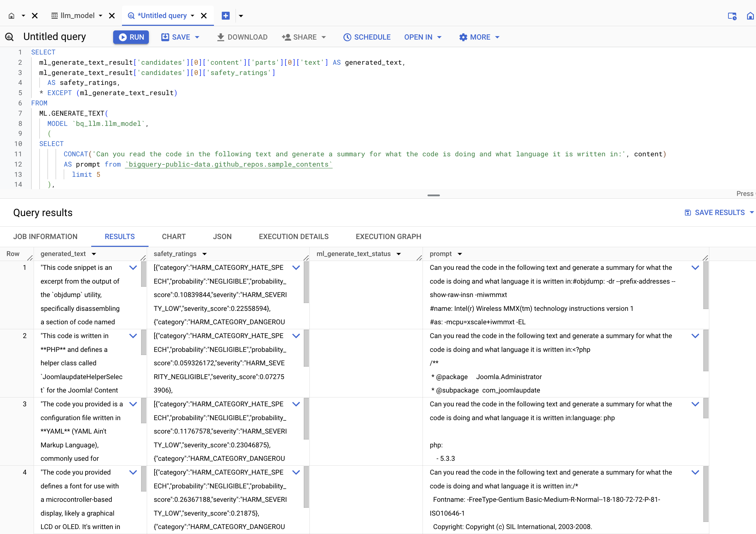The height and width of the screenshot is (534, 756).
Task: Click the 'MODEL `bq_llm.llm_model`' code line
Action: pyautogui.click(x=98, y=124)
